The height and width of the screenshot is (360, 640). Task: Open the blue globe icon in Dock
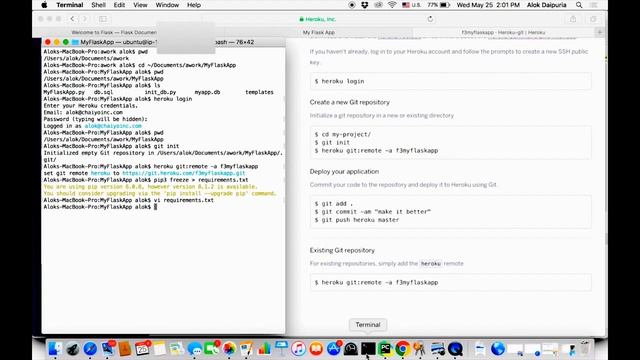pyautogui.click(x=498, y=349)
